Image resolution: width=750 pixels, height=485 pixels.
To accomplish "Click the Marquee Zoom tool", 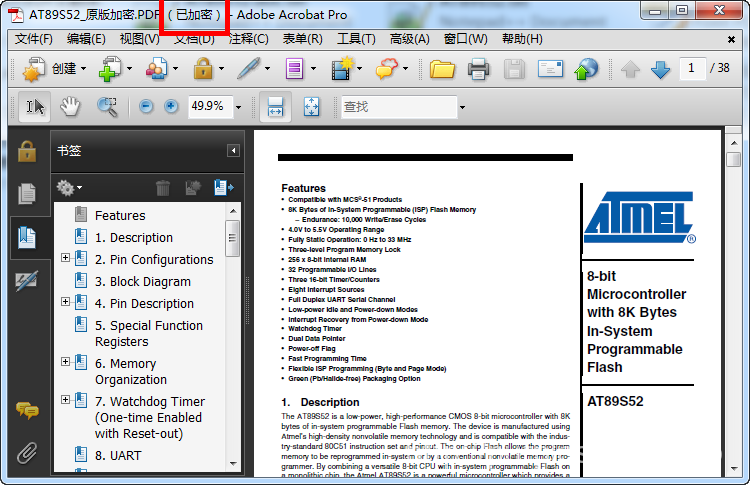I will pos(106,106).
